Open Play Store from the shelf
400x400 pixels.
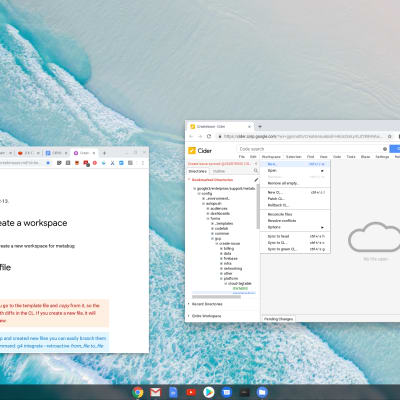pos(209,392)
